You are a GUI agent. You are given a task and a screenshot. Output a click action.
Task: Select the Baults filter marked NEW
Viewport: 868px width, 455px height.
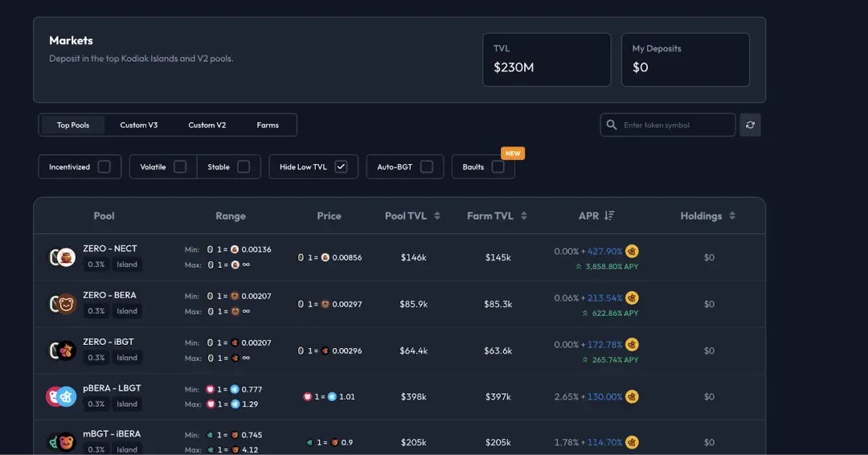pyautogui.click(x=483, y=166)
